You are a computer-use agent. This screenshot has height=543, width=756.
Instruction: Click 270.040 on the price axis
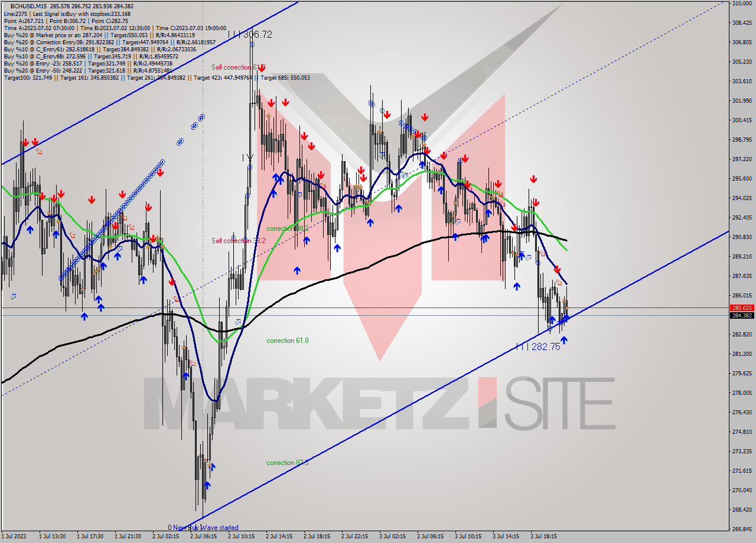click(x=742, y=490)
